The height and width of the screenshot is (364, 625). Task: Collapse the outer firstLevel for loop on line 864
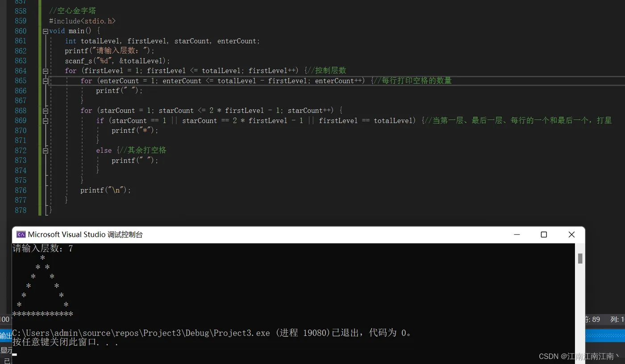pyautogui.click(x=46, y=71)
